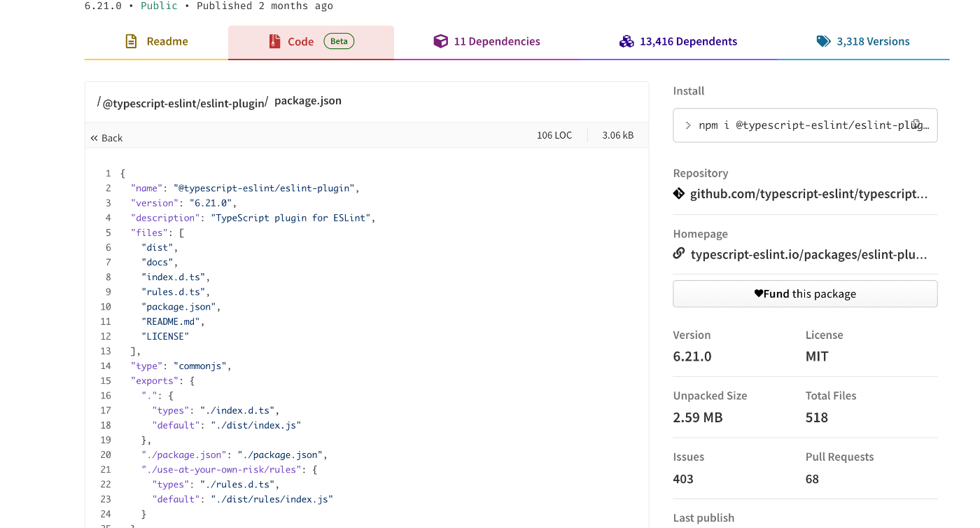Click the npm i install command box
This screenshot has height=528, width=980.
[805, 125]
